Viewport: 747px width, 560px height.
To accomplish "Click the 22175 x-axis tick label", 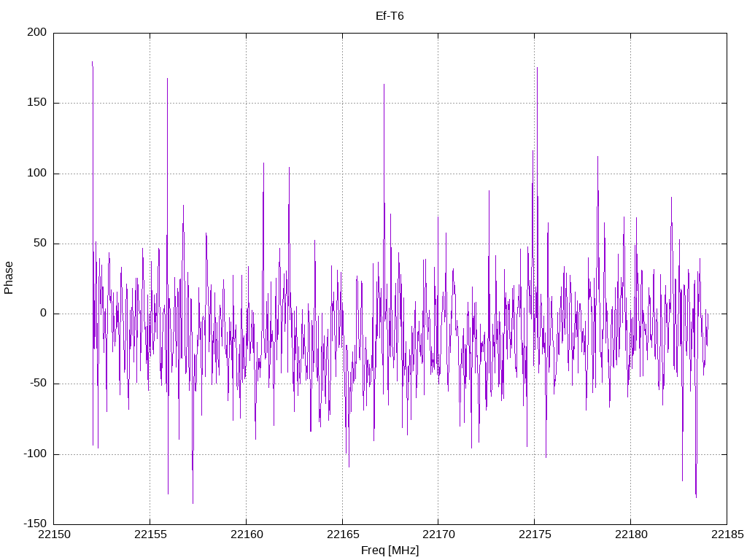I will point(535,534).
